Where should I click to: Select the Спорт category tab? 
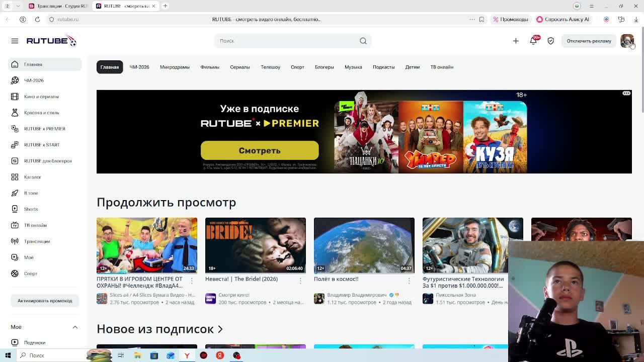(297, 67)
